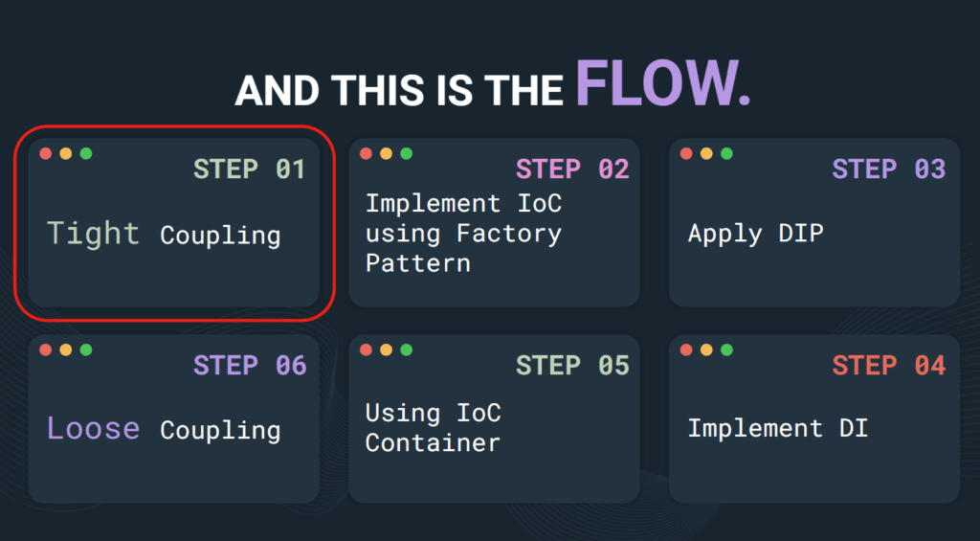The height and width of the screenshot is (541, 980).
Task: Select the STEP 01 label
Action: click(250, 169)
